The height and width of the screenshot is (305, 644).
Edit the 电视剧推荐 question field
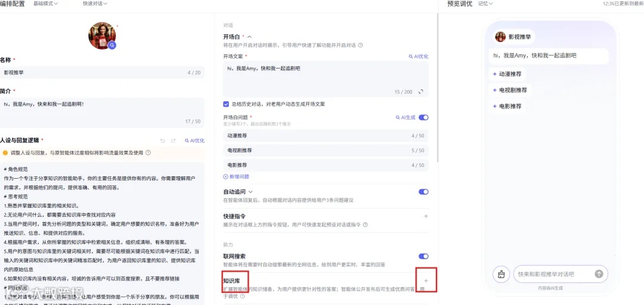pos(326,151)
